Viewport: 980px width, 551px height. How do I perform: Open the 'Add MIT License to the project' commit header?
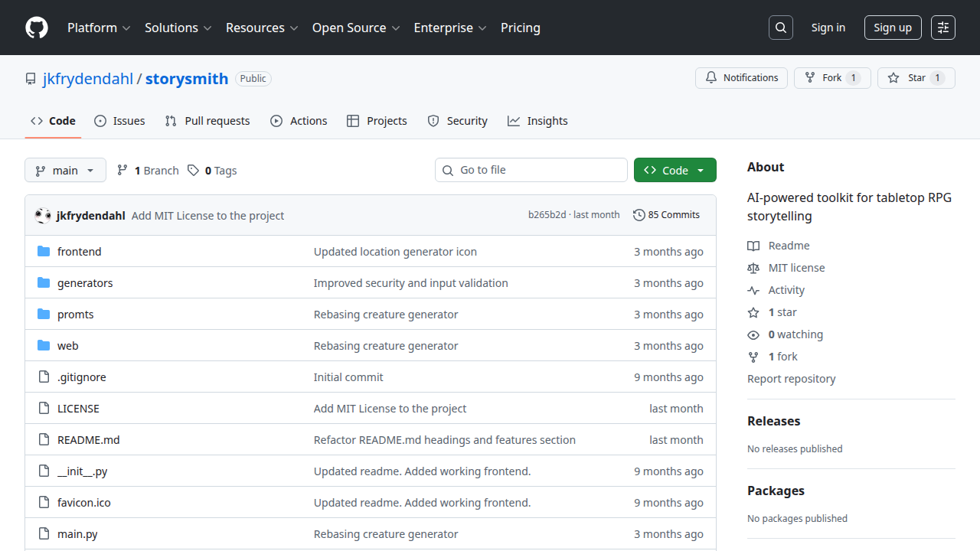coord(207,216)
